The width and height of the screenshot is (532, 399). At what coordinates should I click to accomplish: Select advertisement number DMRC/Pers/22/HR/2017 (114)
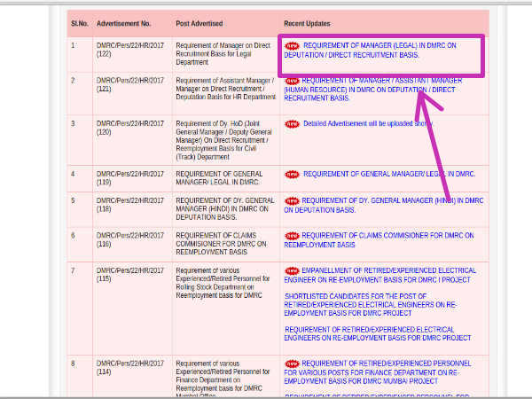(130, 367)
